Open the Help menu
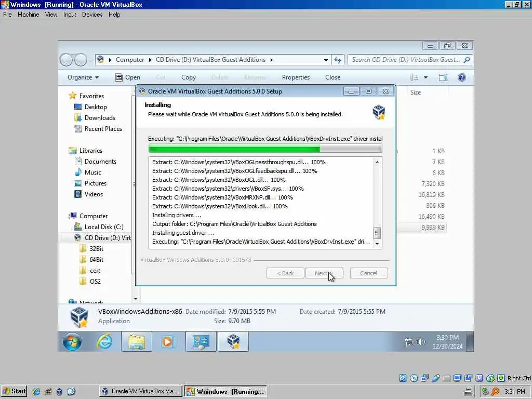Screen dimensions: 532x399 (114, 15)
